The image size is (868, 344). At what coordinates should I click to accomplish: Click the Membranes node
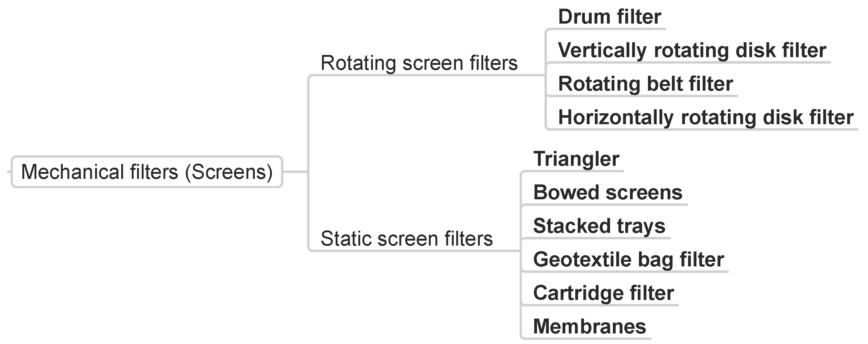click(x=589, y=327)
